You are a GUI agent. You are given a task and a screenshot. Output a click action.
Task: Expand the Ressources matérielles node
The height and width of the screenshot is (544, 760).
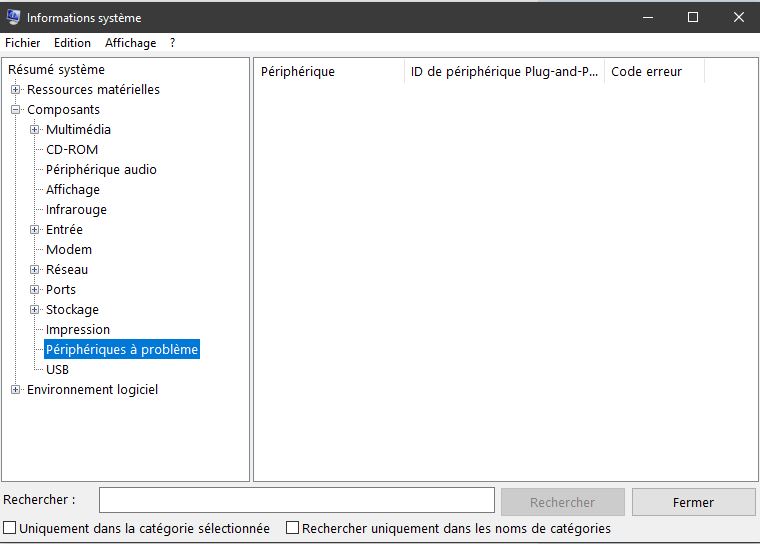tap(16, 90)
